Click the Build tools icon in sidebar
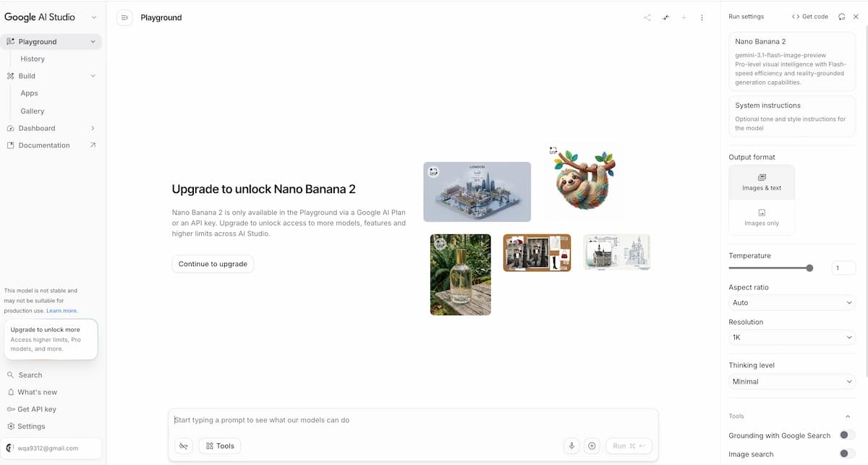This screenshot has height=465, width=868. pos(11,76)
